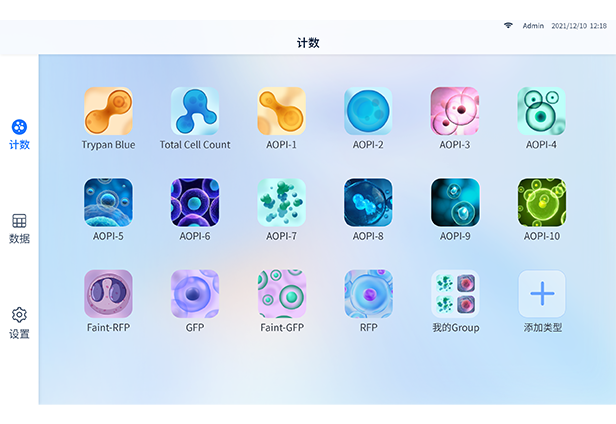
Task: Open the 我的Group collection
Action: (x=455, y=294)
